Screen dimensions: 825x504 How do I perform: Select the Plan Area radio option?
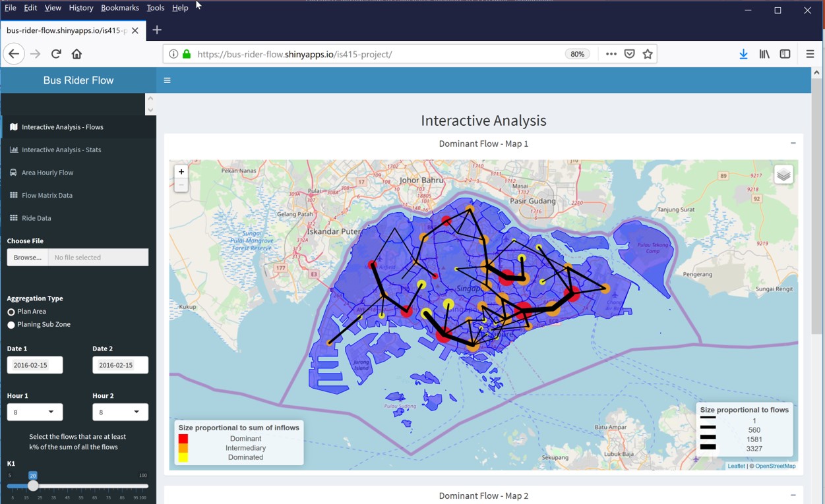point(11,312)
